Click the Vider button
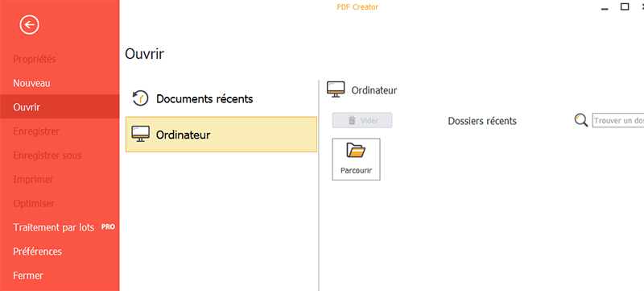Screen dimensions: 644x291 click(362, 120)
